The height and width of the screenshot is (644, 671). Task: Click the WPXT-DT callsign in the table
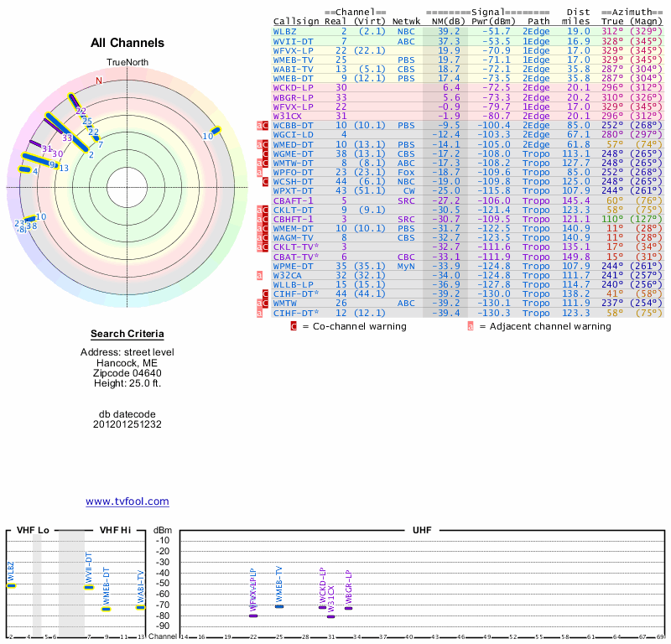291,190
